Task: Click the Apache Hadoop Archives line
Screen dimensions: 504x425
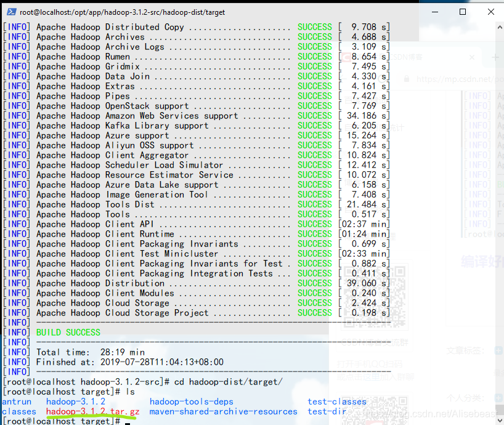Action: 196,37
